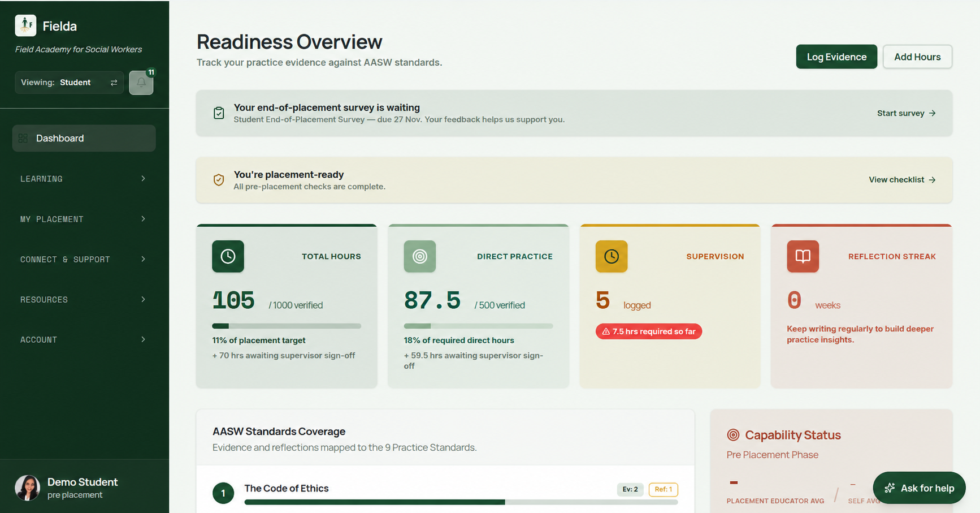Viewport: 980px width, 513px height.
Task: Click the swap arrows in Viewing selector
Action: click(114, 83)
